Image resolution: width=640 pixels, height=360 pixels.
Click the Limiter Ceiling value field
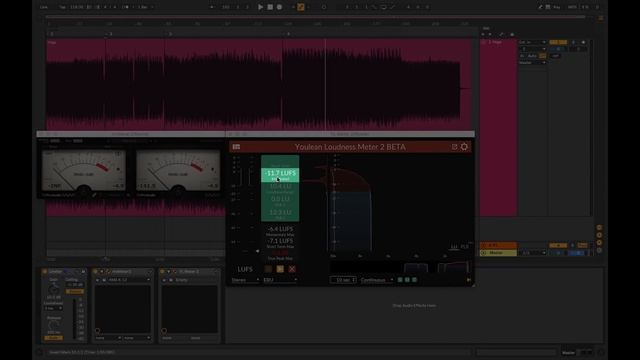click(x=75, y=285)
